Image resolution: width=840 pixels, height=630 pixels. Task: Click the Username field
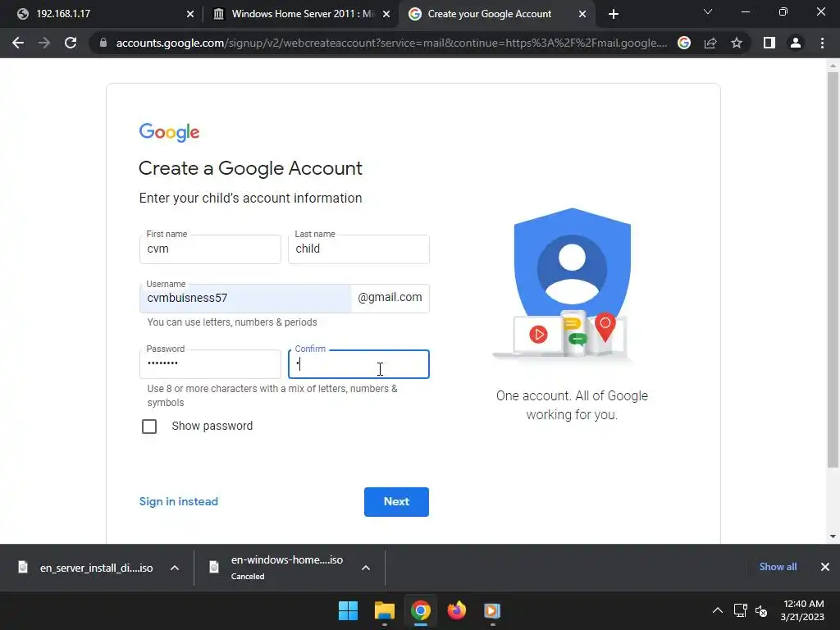point(245,299)
